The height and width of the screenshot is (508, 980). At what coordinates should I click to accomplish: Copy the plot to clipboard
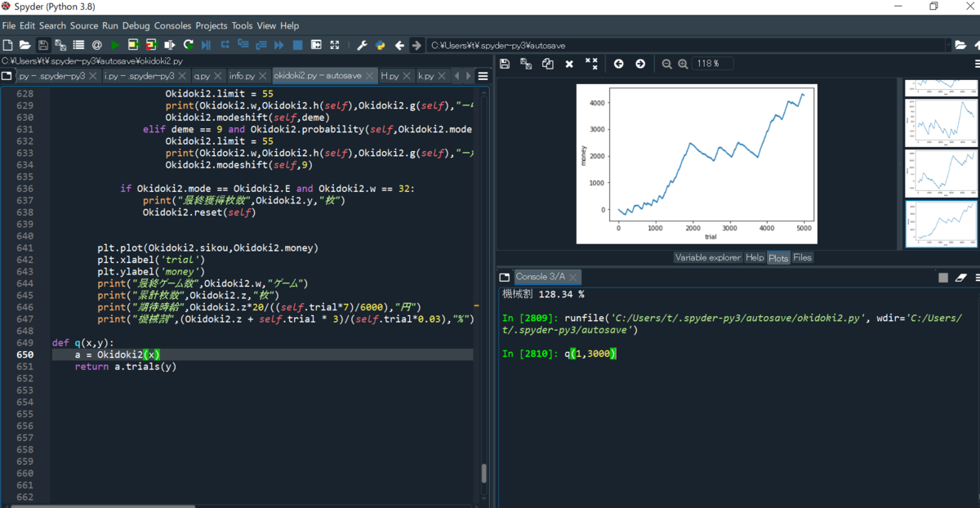tap(548, 64)
